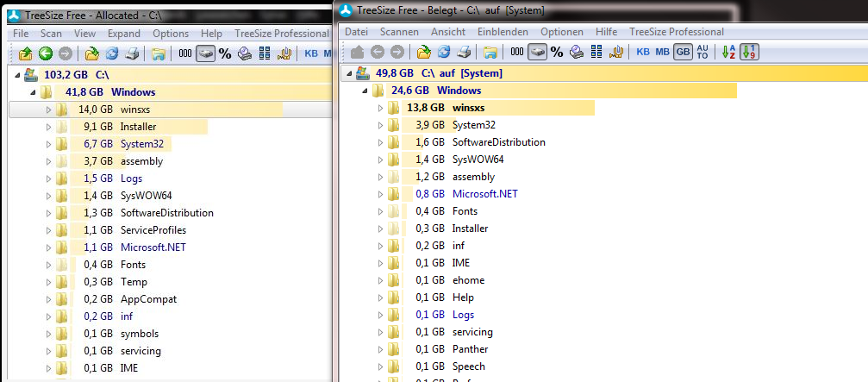The image size is (868, 382).
Task: Open Explorer folder icon in left window toolbar
Action: (159, 53)
